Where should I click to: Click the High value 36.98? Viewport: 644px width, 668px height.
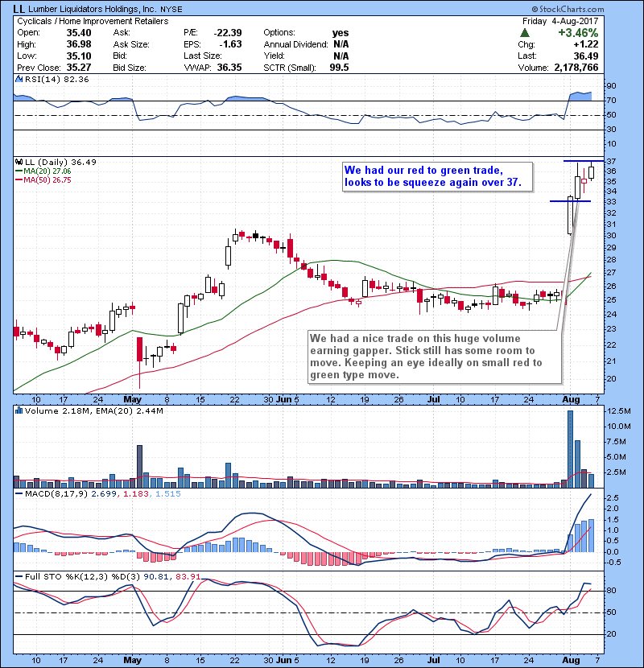pos(79,44)
